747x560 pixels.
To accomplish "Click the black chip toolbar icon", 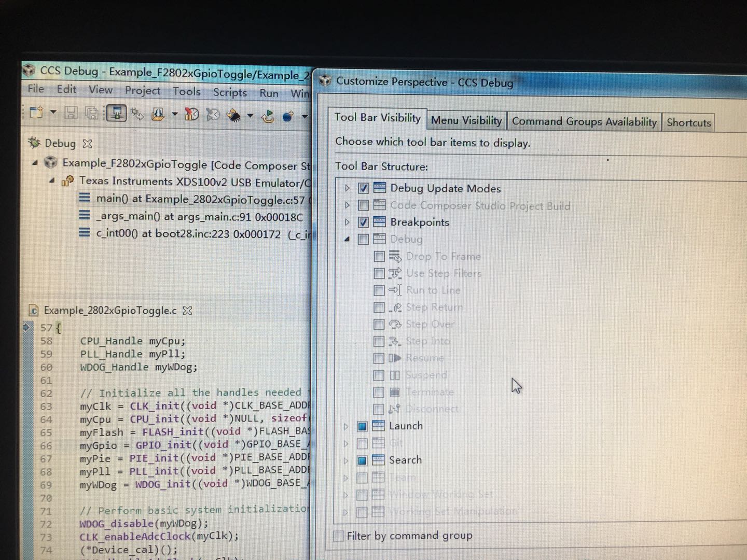I will (x=234, y=115).
